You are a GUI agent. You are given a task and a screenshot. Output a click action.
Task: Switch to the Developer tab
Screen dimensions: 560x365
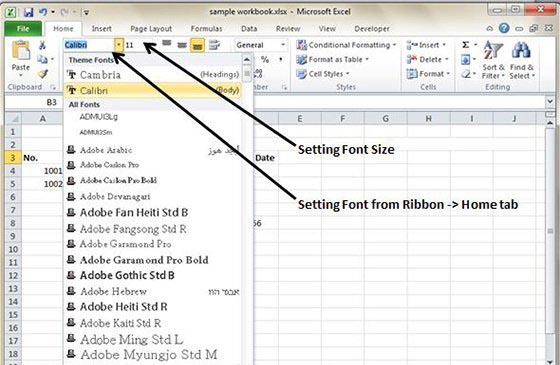pyautogui.click(x=371, y=29)
